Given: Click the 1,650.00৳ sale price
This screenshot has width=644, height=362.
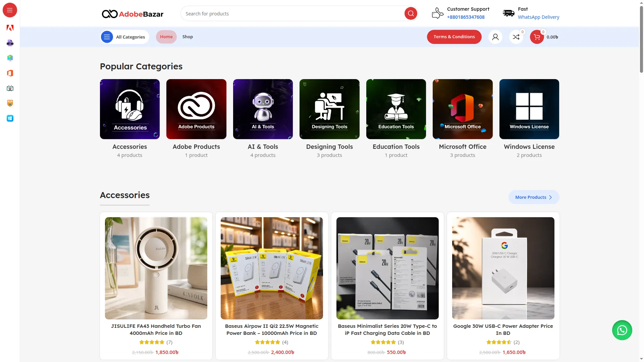Looking at the screenshot, I should point(514,352).
